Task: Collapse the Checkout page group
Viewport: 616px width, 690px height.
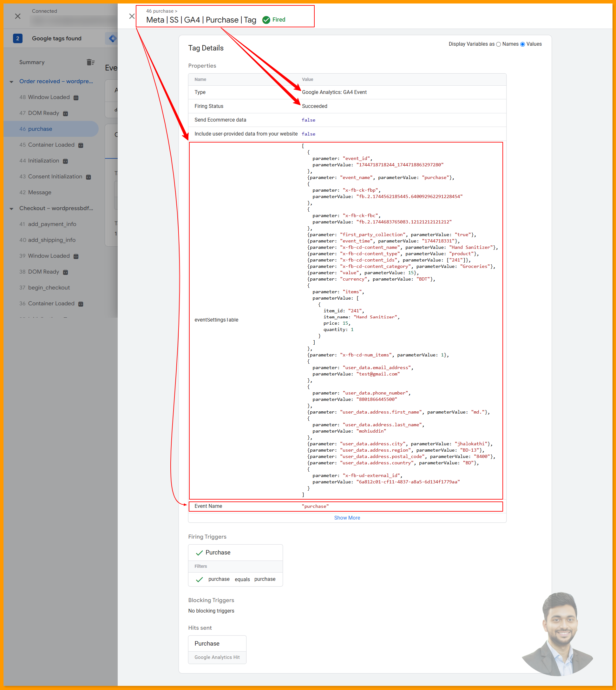Action: (x=11, y=209)
